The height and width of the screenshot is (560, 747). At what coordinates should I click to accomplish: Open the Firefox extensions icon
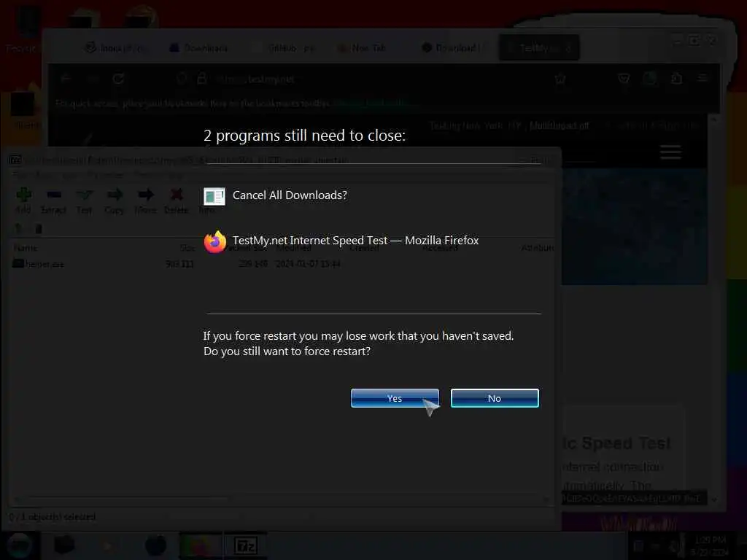676,79
